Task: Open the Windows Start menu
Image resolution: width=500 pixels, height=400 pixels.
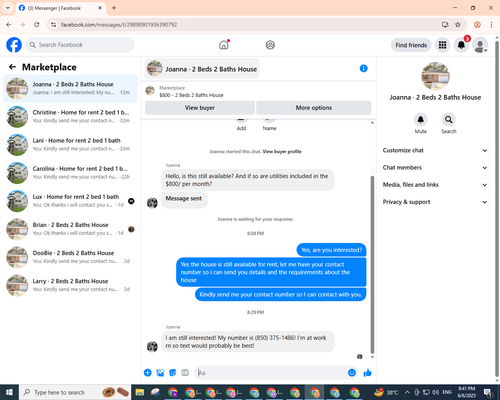Action: (9, 392)
